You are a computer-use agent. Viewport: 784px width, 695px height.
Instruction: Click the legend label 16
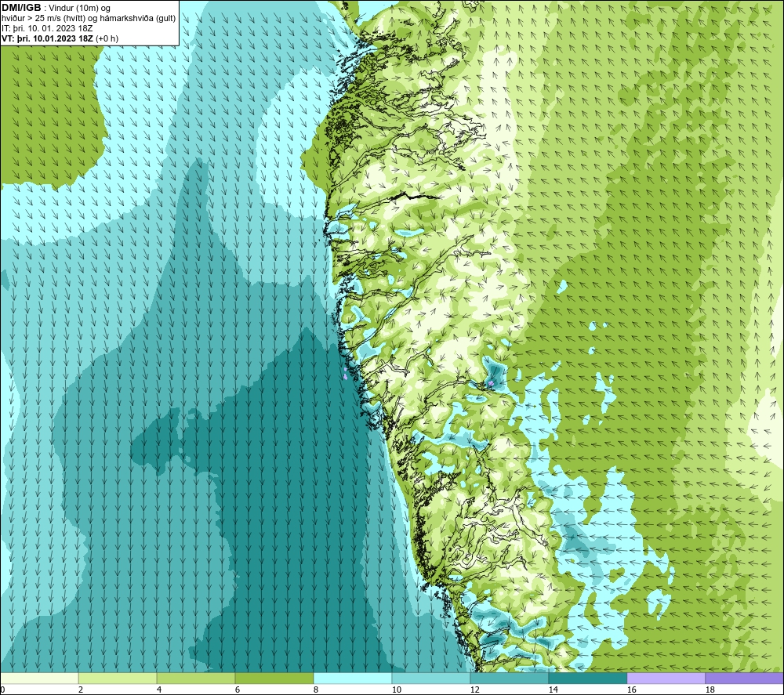[x=632, y=690]
